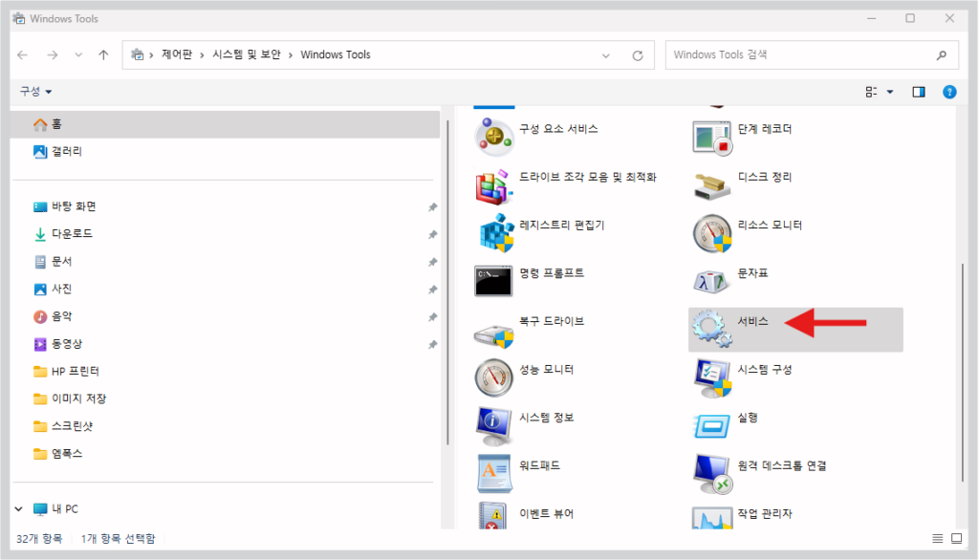The width and height of the screenshot is (979, 560).
Task: Open HP 프린터 folder
Action: (75, 372)
